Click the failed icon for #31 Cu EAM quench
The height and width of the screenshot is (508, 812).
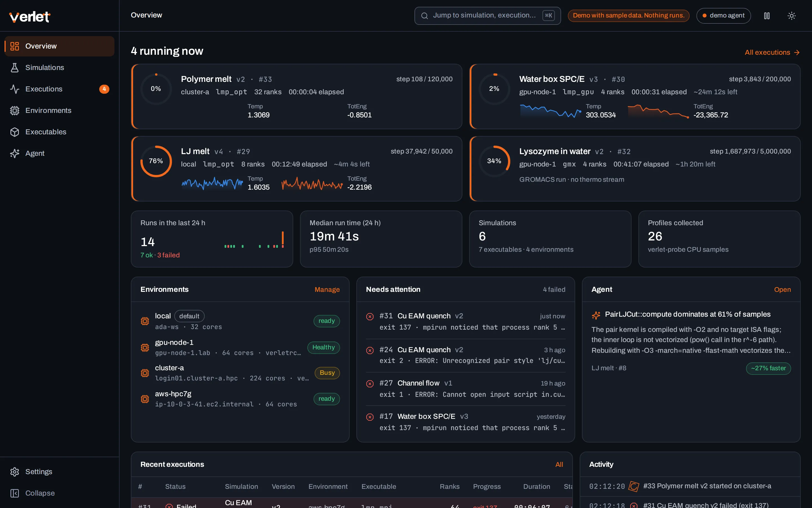pyautogui.click(x=370, y=316)
